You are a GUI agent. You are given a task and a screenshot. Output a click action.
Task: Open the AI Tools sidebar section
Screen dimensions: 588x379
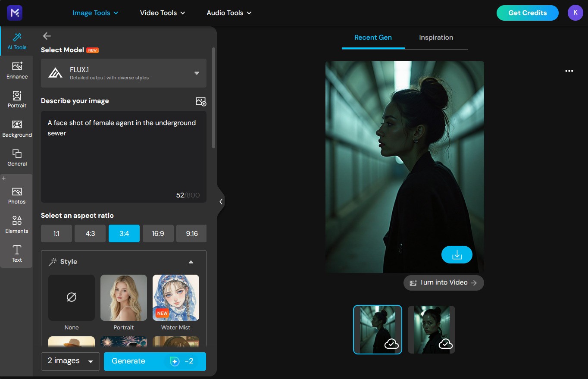click(x=17, y=41)
